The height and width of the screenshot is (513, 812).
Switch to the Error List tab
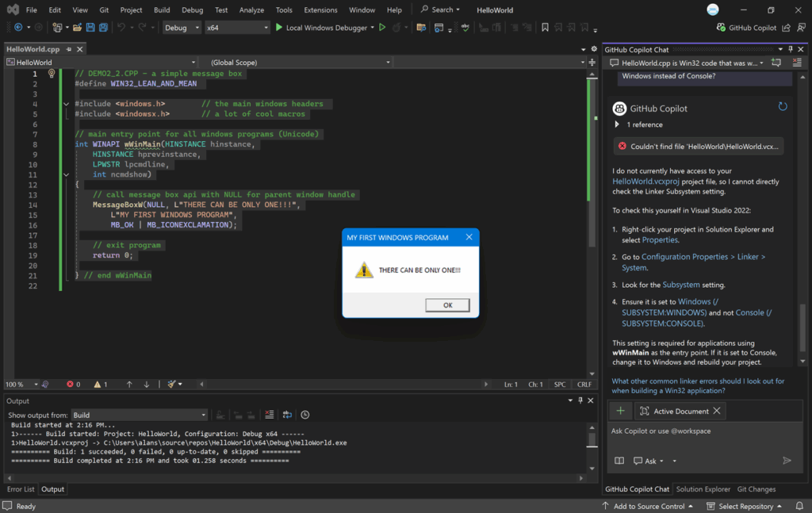(x=21, y=489)
